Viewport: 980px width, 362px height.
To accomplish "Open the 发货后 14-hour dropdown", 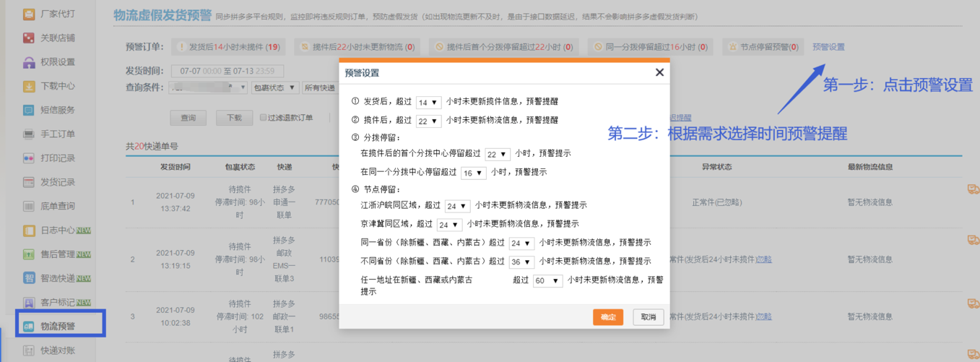I will (428, 103).
